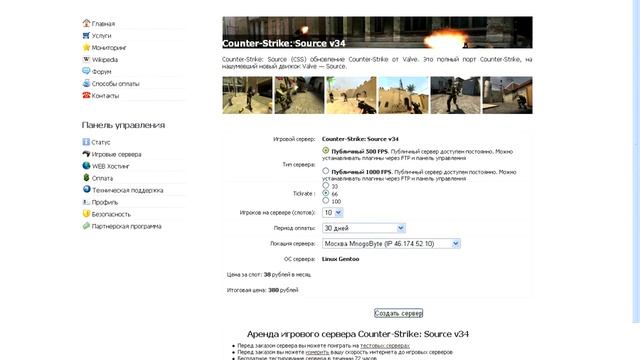Open Техническая поддержка link
640x360 pixels.
tap(127, 190)
